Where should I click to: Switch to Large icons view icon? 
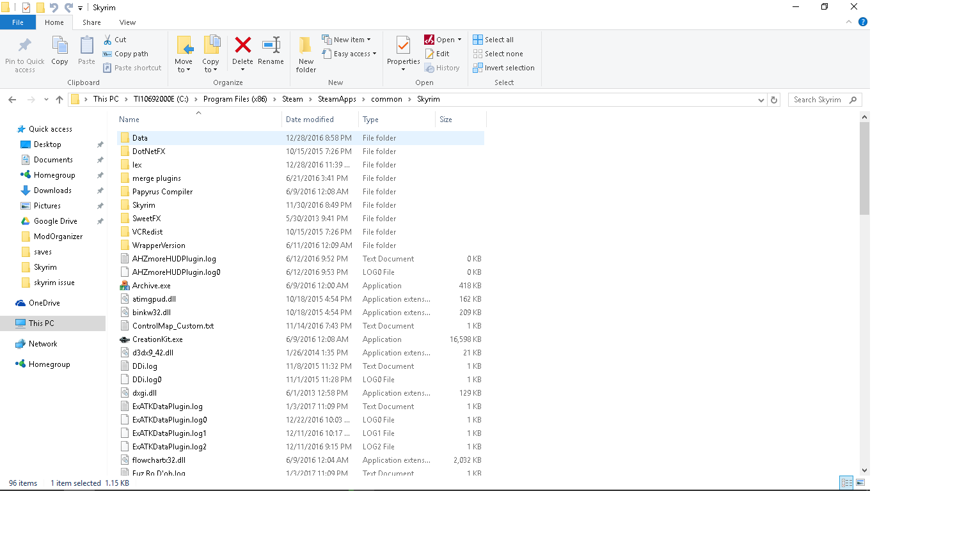click(860, 483)
